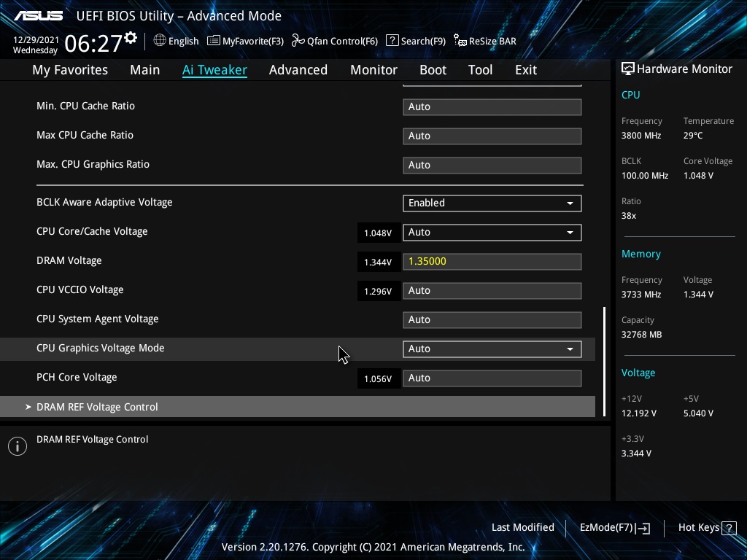
Task: Click the EzMode exit arrow icon
Action: point(643,528)
